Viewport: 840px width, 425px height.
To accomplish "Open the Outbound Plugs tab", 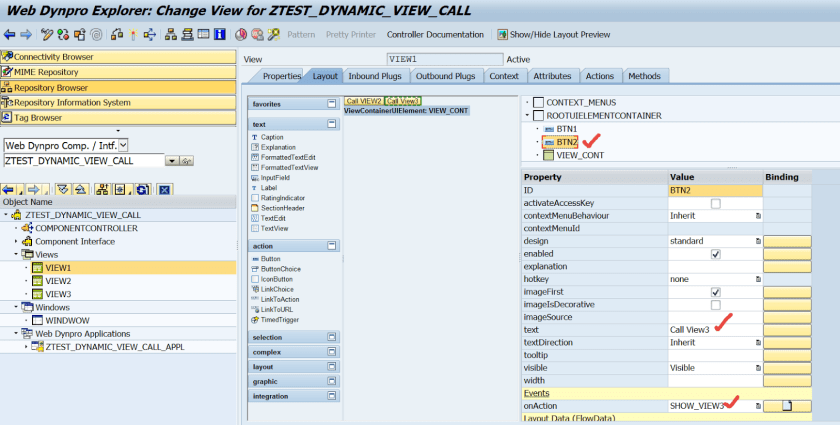I will point(445,76).
